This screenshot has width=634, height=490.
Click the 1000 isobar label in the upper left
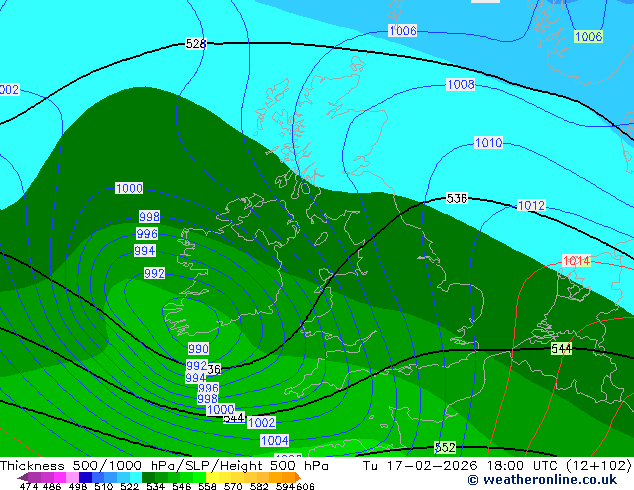[129, 188]
